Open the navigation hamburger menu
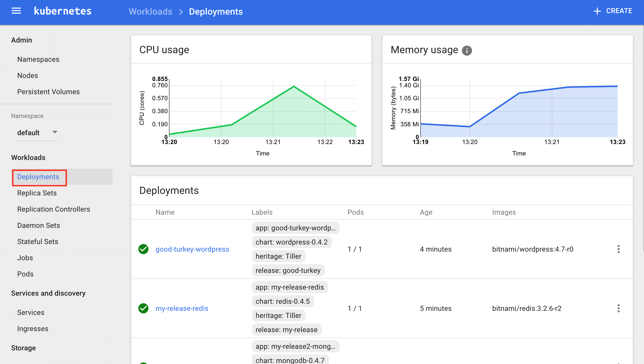Image resolution: width=644 pixels, height=364 pixels. click(16, 11)
